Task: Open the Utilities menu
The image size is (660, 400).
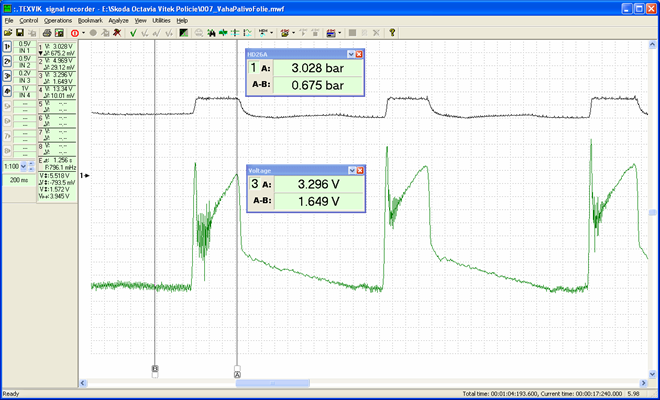Action: click(161, 20)
